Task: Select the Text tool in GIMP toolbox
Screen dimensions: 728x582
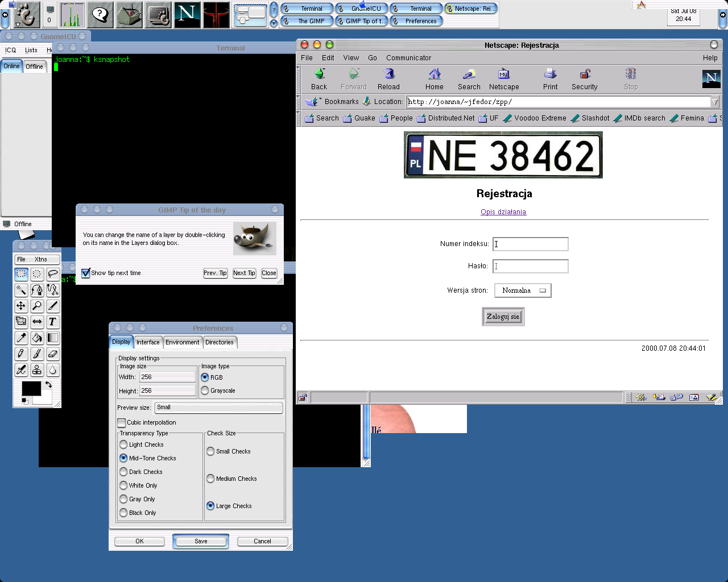Action: 53,322
